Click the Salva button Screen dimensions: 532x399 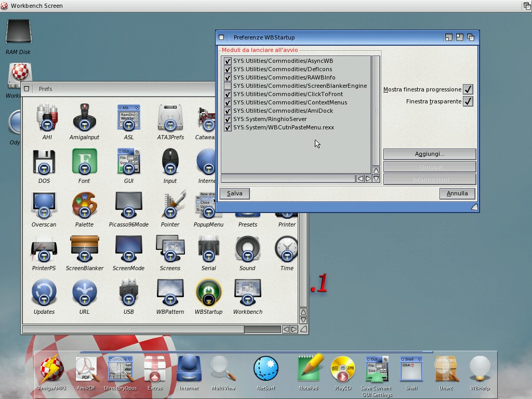[x=235, y=193]
